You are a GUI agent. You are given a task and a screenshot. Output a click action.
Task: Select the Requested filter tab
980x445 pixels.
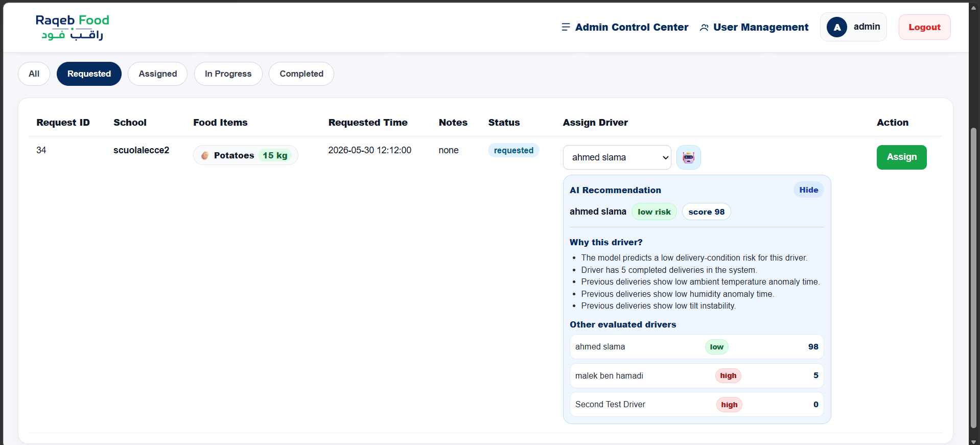[x=89, y=74]
